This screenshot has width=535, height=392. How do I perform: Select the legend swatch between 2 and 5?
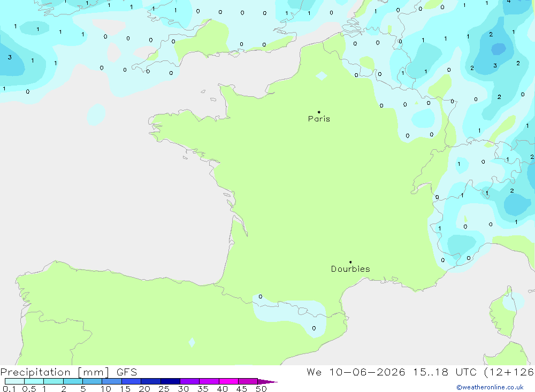click(x=73, y=381)
